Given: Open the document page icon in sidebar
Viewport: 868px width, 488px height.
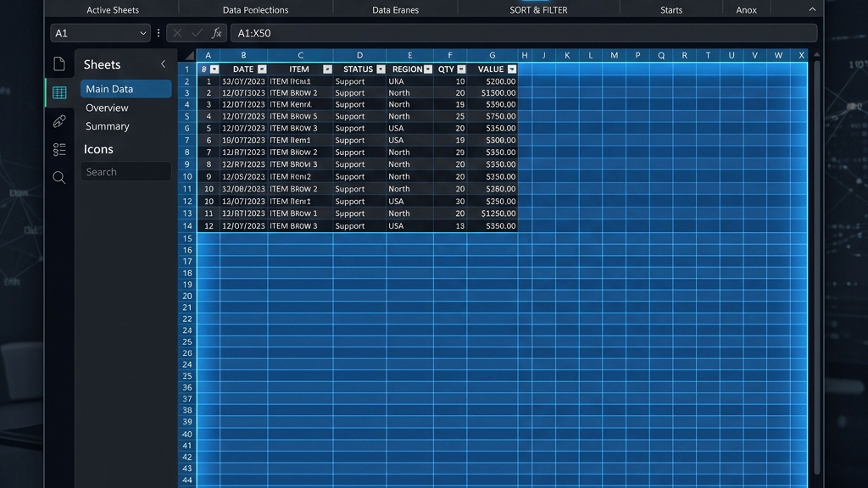Looking at the screenshot, I should click(x=59, y=64).
